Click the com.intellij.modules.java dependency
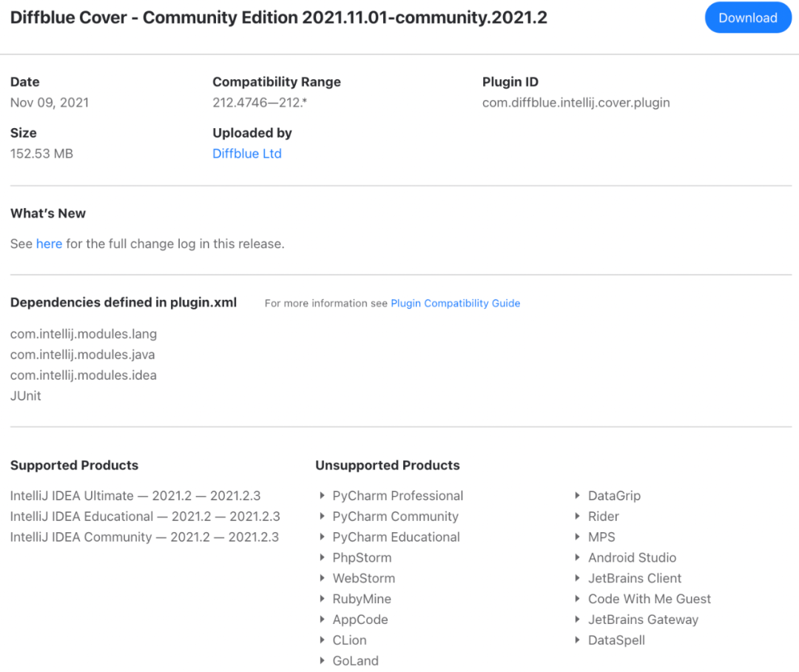This screenshot has width=799, height=672. [83, 355]
